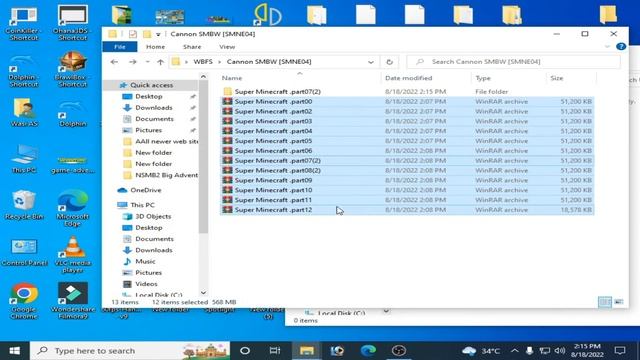Open 3D Objects under This PC

[x=153, y=216]
